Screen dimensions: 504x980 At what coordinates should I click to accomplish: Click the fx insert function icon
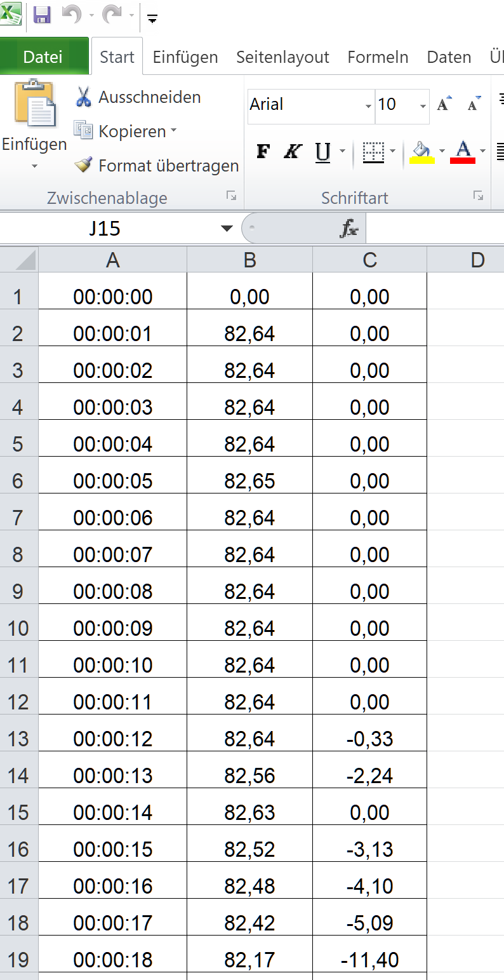pos(349,229)
